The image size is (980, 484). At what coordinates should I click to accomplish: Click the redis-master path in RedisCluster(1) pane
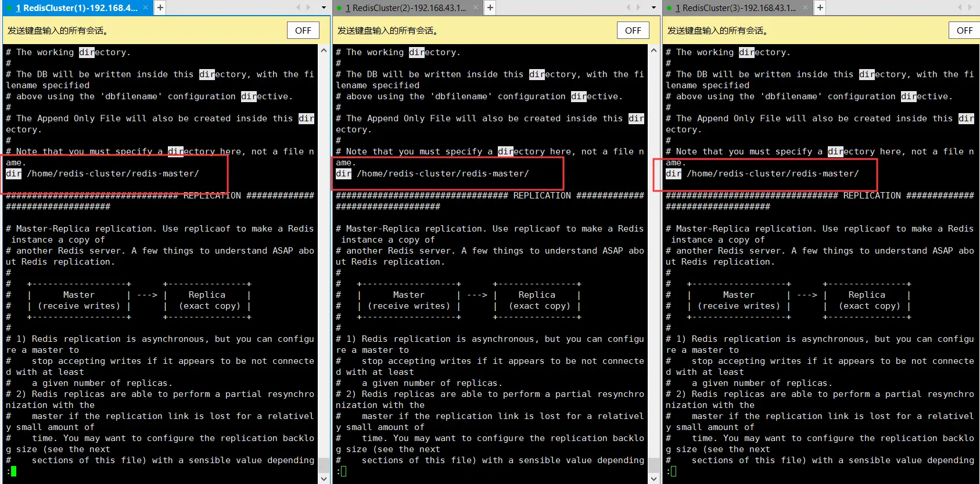pyautogui.click(x=113, y=174)
